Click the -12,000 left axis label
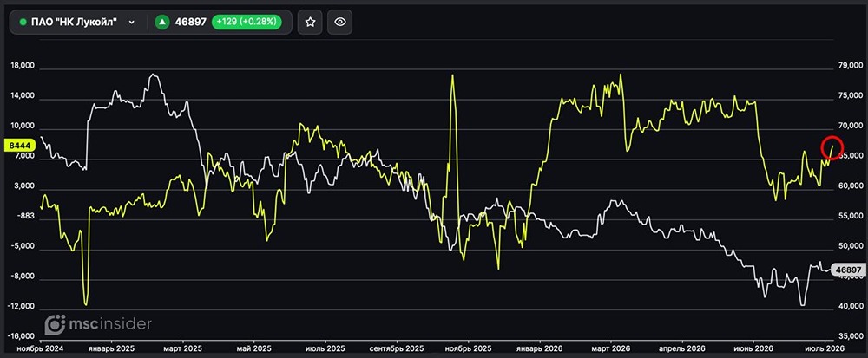This screenshot has width=868, height=358. (23, 307)
